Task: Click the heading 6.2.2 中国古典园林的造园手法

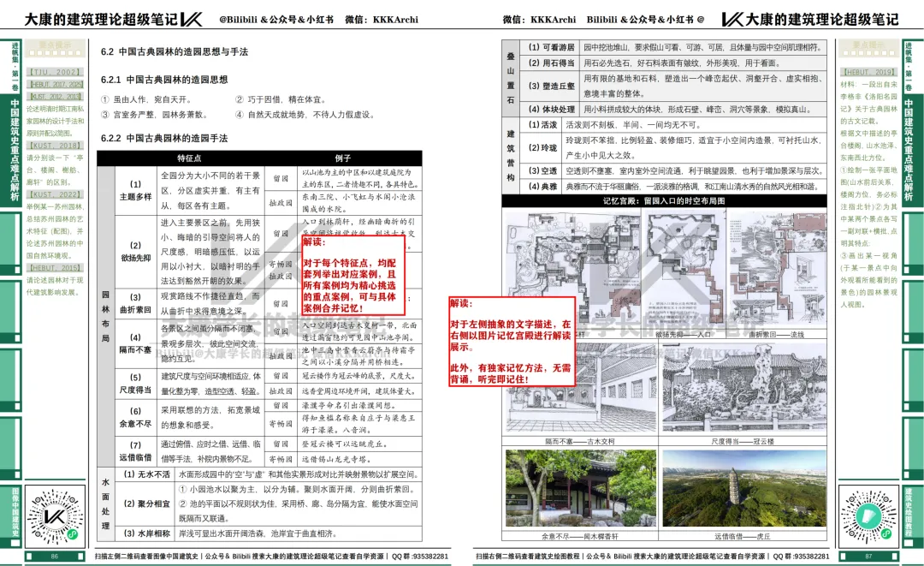Action: pos(163,139)
